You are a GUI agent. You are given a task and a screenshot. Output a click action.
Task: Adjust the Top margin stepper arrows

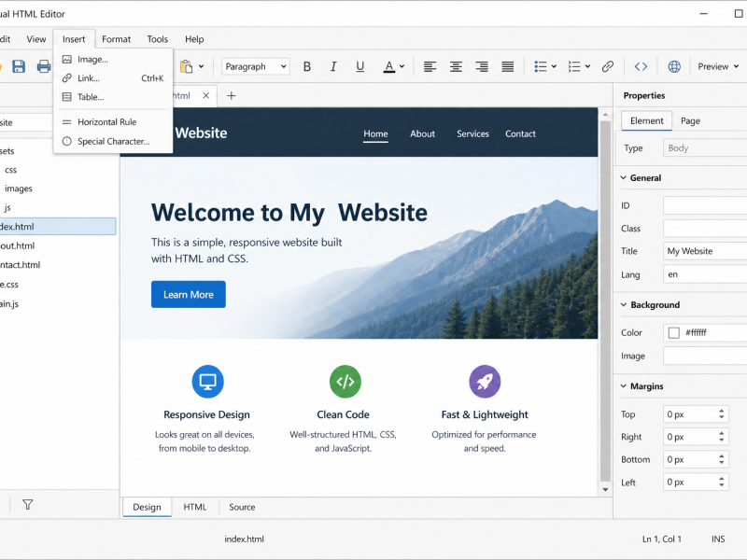click(x=722, y=414)
